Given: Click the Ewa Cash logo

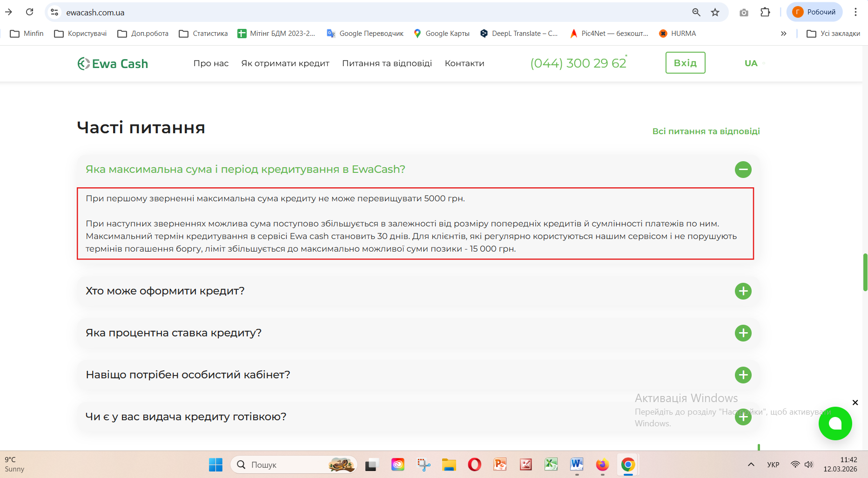Looking at the screenshot, I should pos(113,63).
